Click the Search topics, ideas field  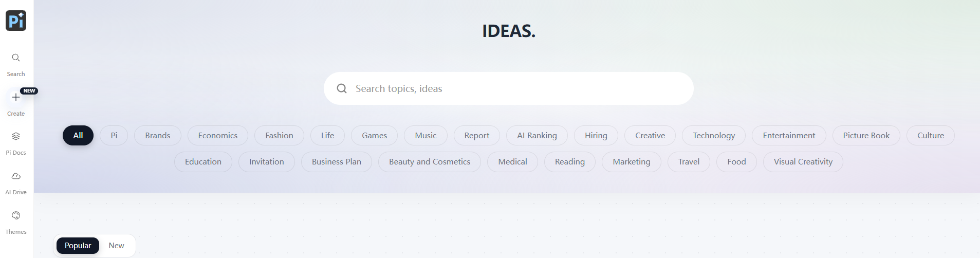point(509,88)
